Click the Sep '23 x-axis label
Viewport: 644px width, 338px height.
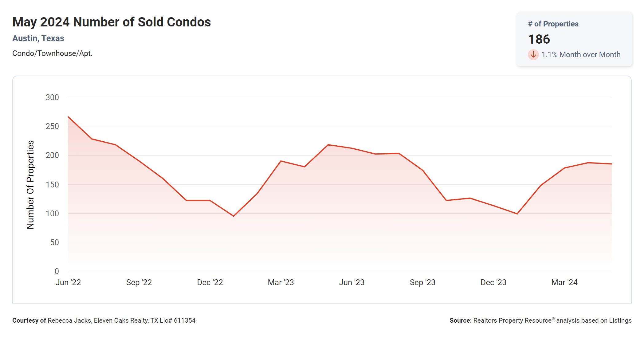422,282
